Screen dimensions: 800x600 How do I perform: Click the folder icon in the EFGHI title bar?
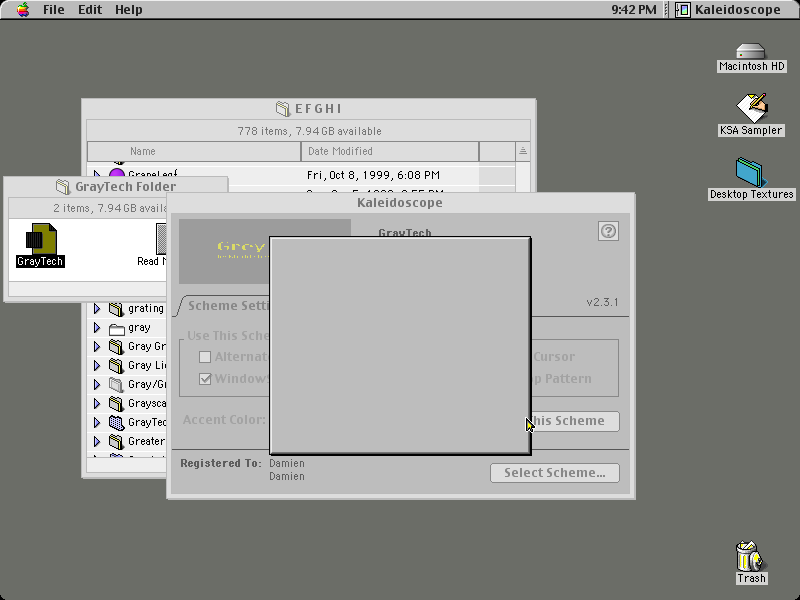click(283, 109)
